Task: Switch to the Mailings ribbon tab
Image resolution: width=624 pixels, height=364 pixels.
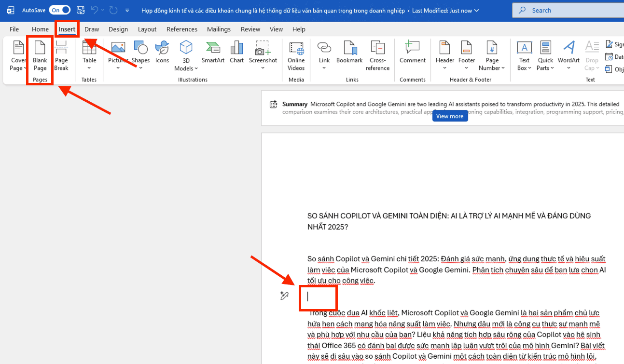Action: click(219, 29)
